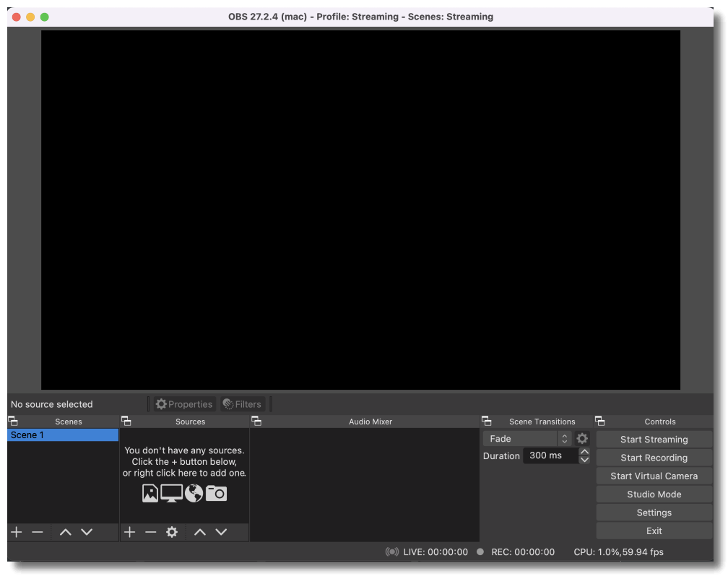The width and height of the screenshot is (728, 576).
Task: Undock the Audio Mixer panel float icon
Action: [x=256, y=421]
